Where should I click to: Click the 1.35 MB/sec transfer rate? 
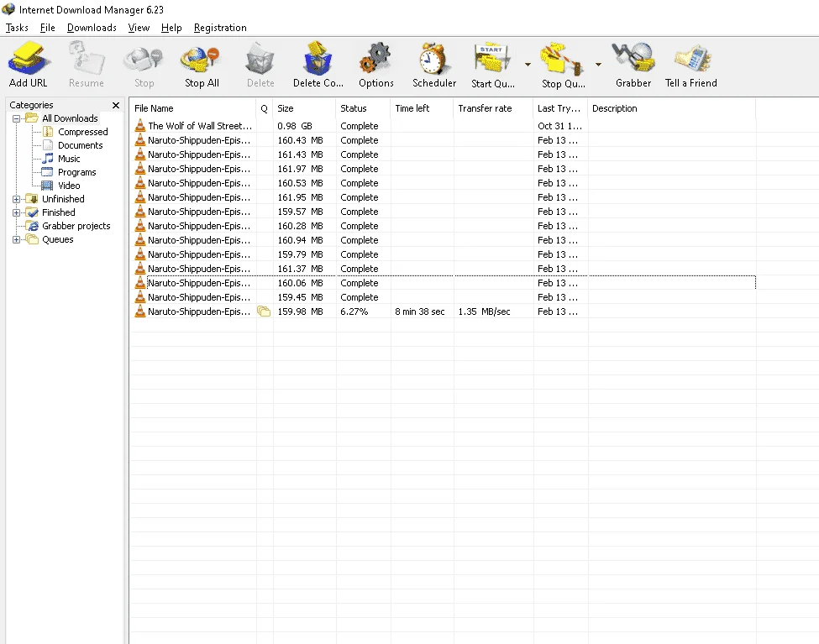click(484, 312)
